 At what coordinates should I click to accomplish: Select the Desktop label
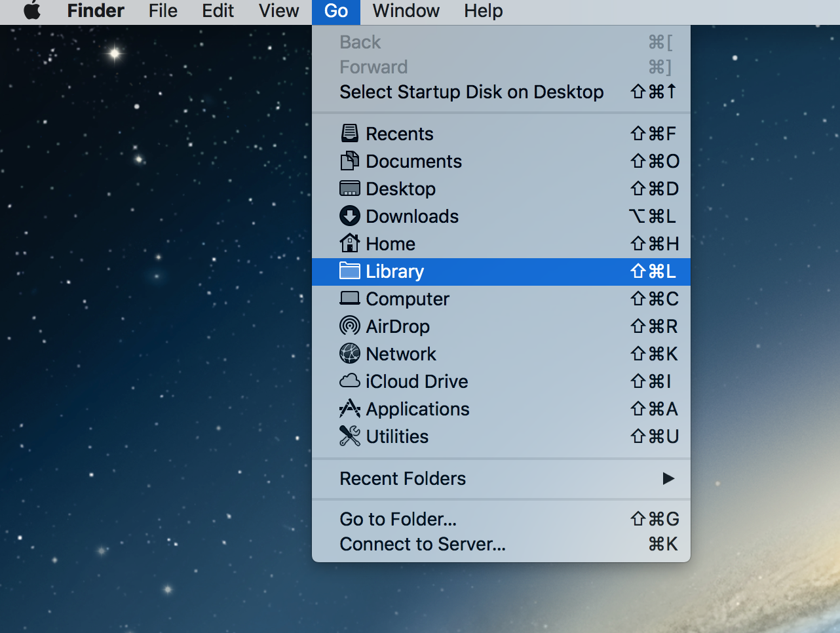(401, 189)
